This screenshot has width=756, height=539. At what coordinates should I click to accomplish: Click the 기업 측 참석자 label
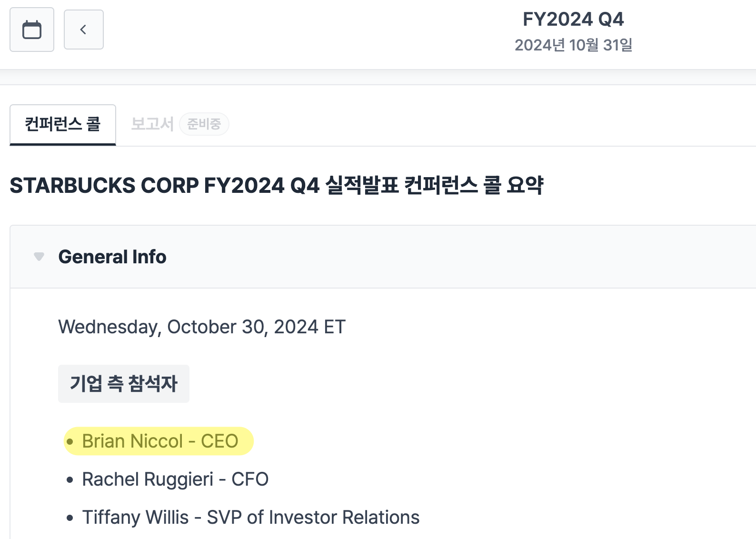click(x=124, y=384)
